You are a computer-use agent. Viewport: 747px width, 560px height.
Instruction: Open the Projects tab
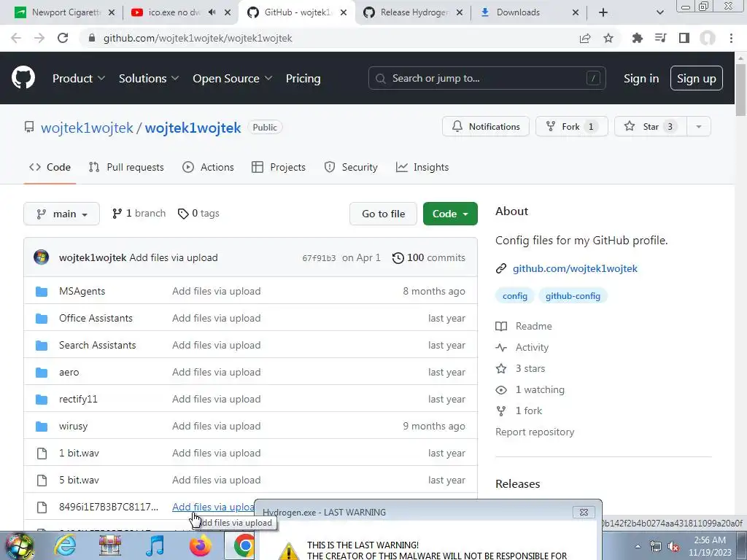(x=279, y=167)
